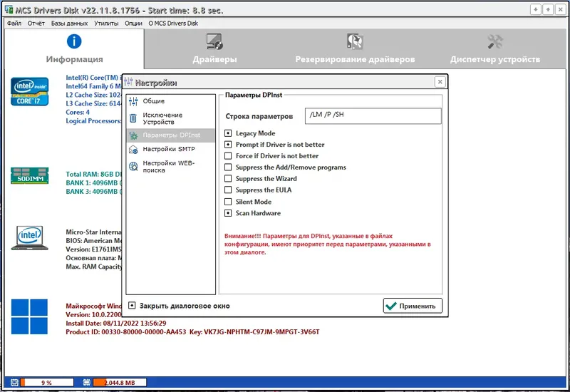Image resolution: width=570 pixels, height=392 pixels.
Task: Toggle the Scan Hardware checkbox
Action: 228,213
